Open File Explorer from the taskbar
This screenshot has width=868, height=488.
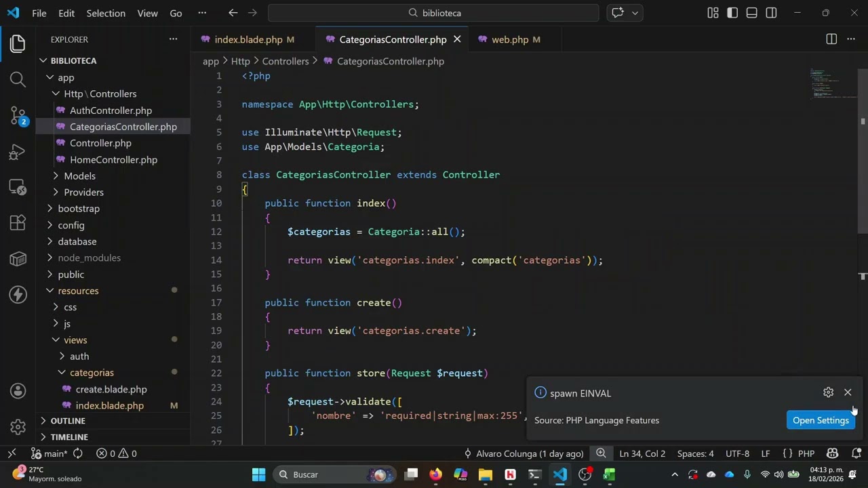point(485,474)
